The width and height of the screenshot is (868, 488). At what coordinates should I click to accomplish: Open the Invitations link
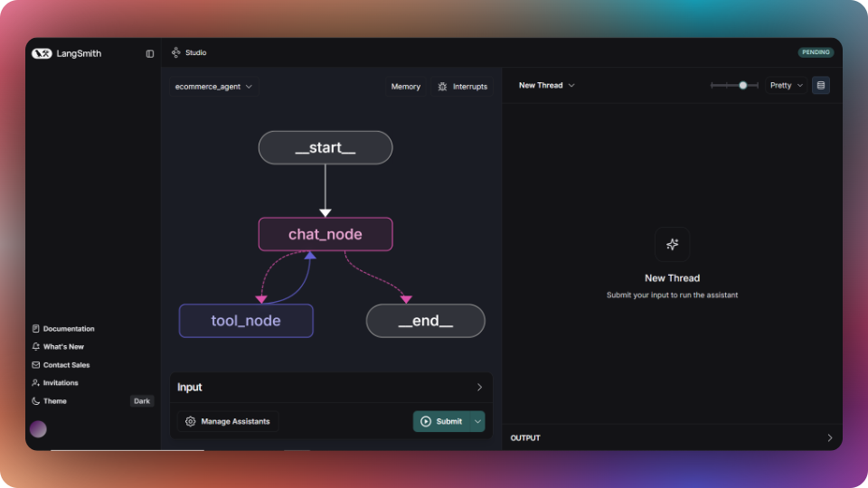(x=61, y=383)
